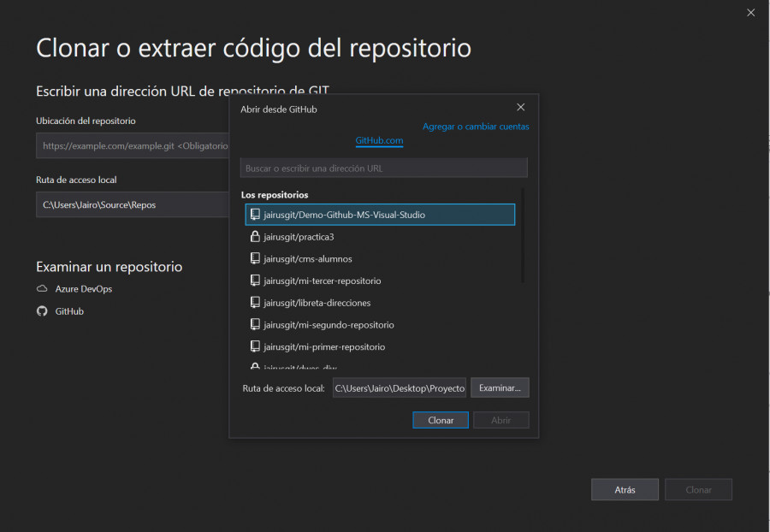Screen dimensions: 770x532
Task: Click the Clonar button in GitHub dialog
Action: pos(441,420)
